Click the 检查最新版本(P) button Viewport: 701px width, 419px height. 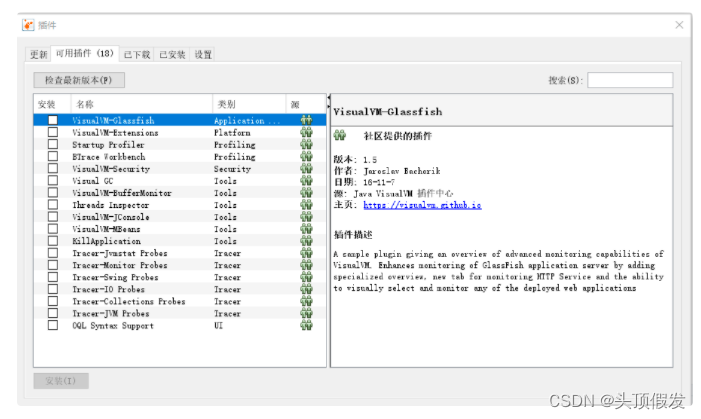79,80
